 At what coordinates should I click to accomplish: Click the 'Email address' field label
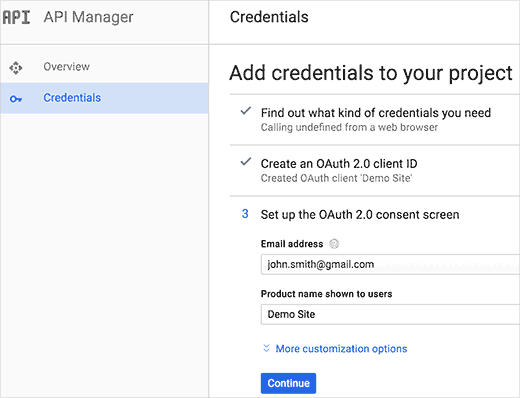[x=292, y=244]
